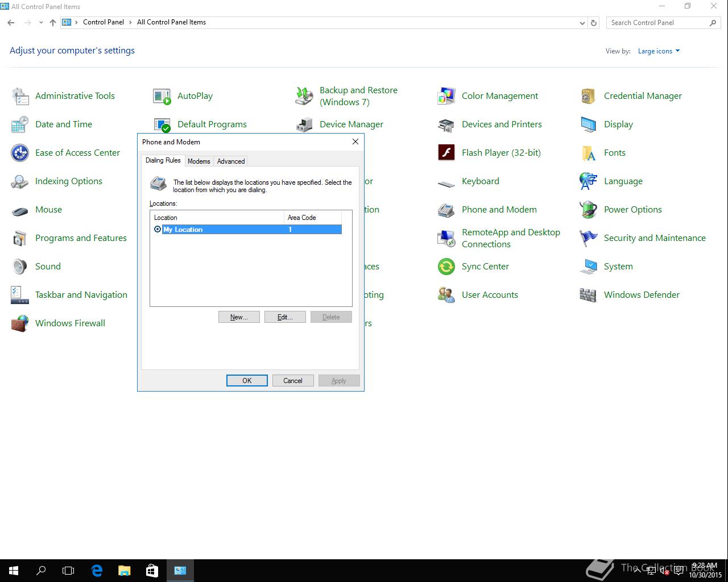The image size is (728, 582).
Task: Open the Security and Maintenance icon
Action: pyautogui.click(x=589, y=238)
